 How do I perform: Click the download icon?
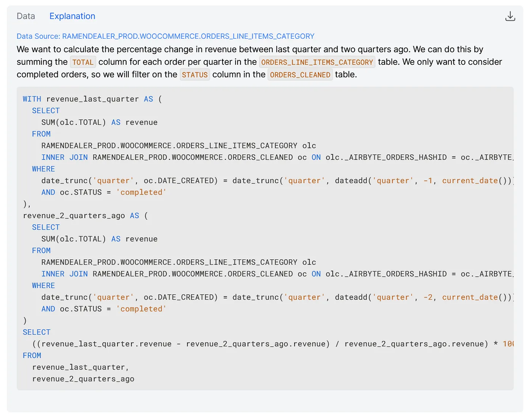tap(510, 16)
